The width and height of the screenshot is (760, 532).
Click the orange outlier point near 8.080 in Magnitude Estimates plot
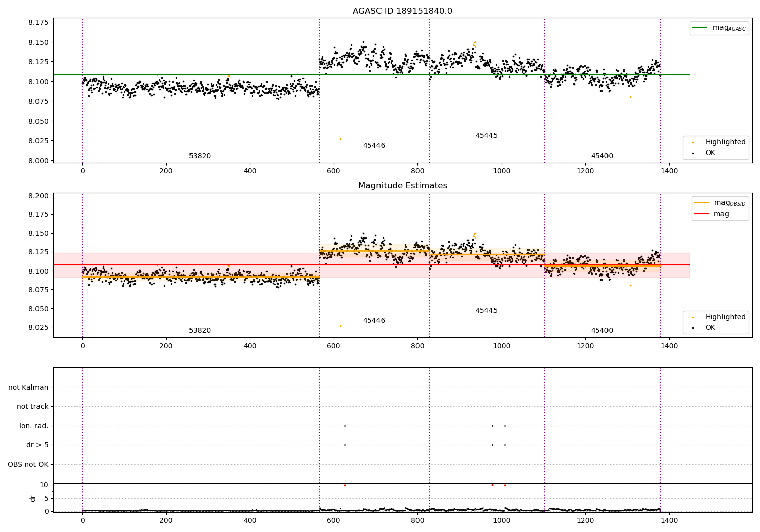pyautogui.click(x=630, y=285)
